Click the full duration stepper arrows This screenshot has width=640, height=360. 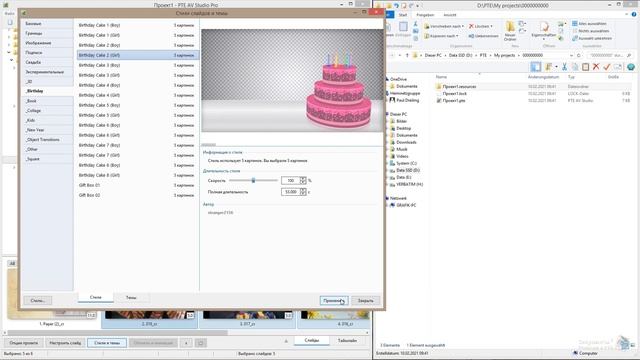pos(303,192)
